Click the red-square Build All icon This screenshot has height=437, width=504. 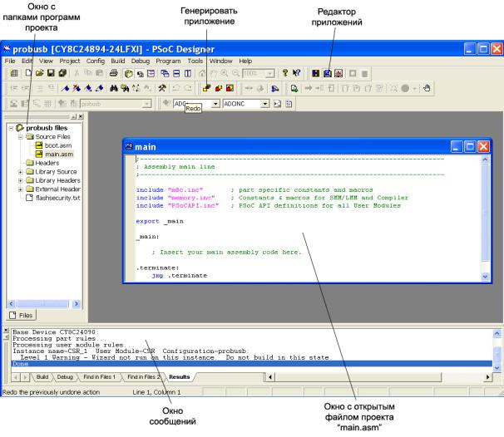[x=230, y=88]
